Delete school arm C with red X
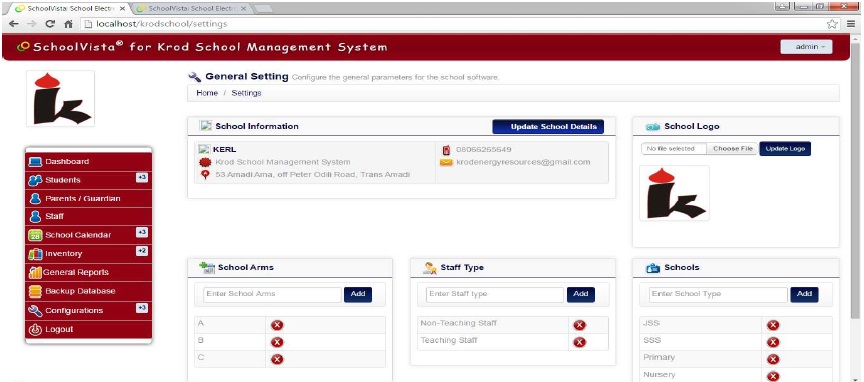Image resolution: width=864 pixels, height=382 pixels. (277, 359)
